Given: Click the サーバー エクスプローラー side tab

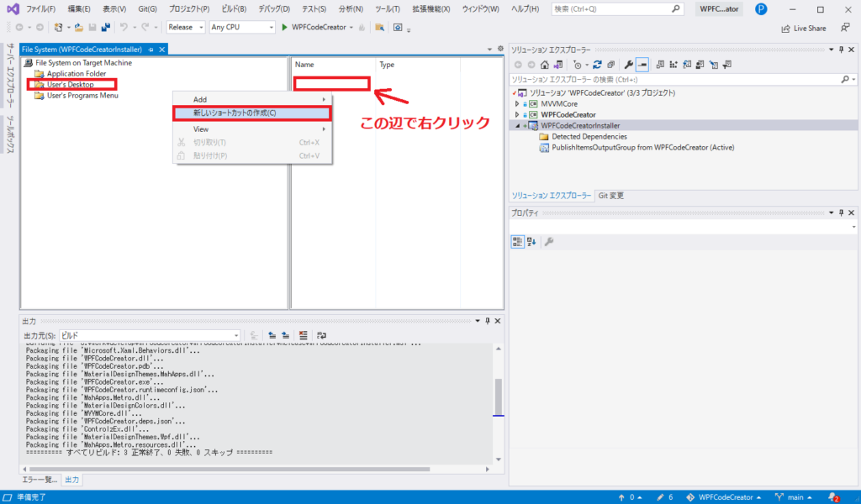Looking at the screenshot, I should click(10, 76).
